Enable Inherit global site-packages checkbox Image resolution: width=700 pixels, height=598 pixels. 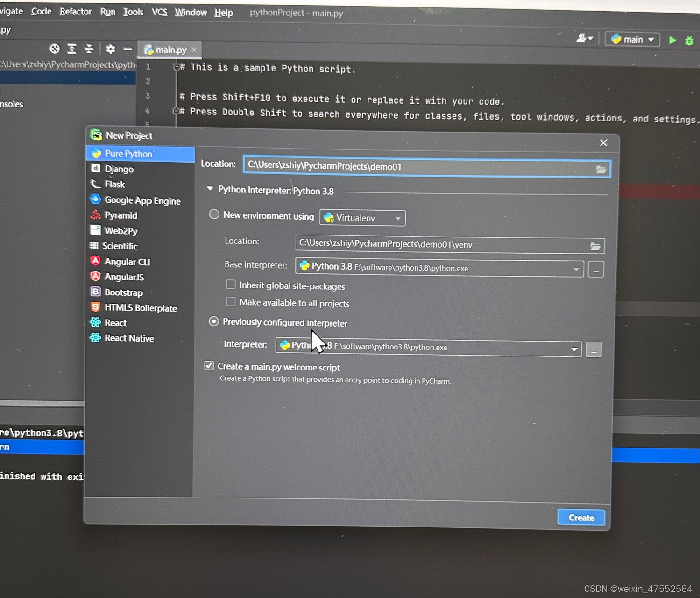(x=231, y=285)
